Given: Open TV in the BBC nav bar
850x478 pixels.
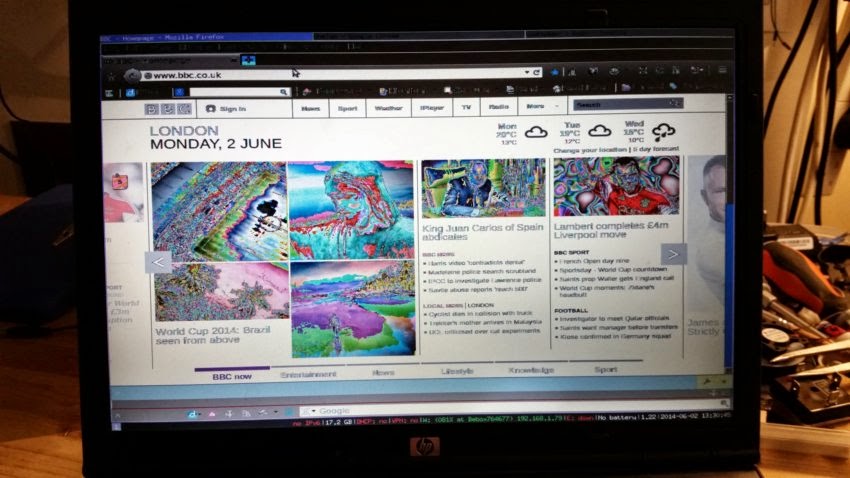Looking at the screenshot, I should click(466, 107).
